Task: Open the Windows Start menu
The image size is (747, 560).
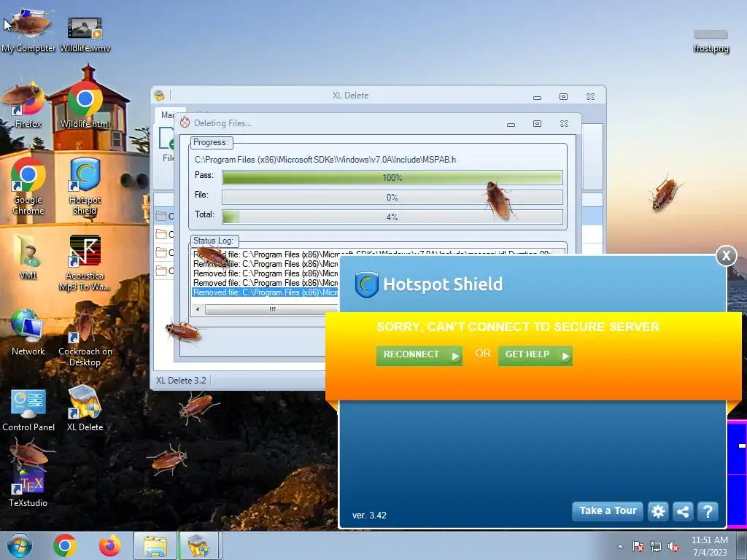Action: pos(19,545)
